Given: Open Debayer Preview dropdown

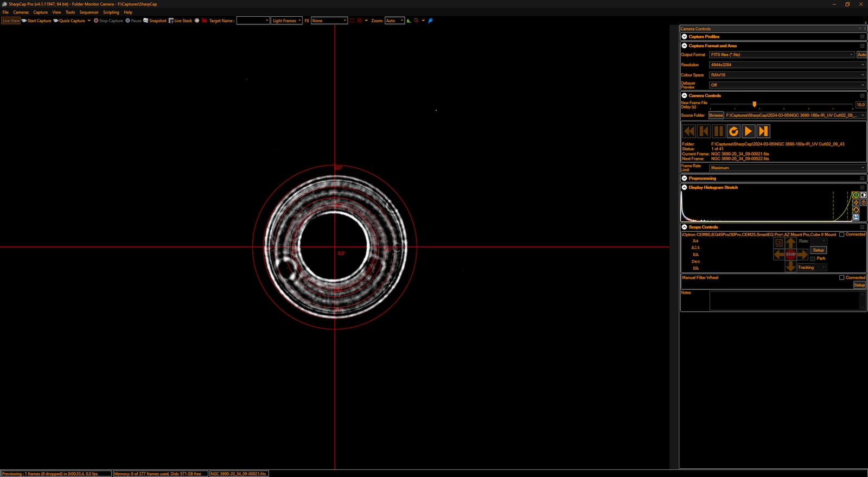Looking at the screenshot, I should 788,85.
